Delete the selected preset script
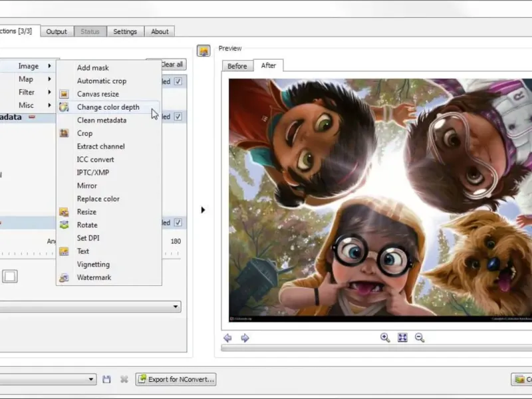The image size is (532, 399). point(124,379)
